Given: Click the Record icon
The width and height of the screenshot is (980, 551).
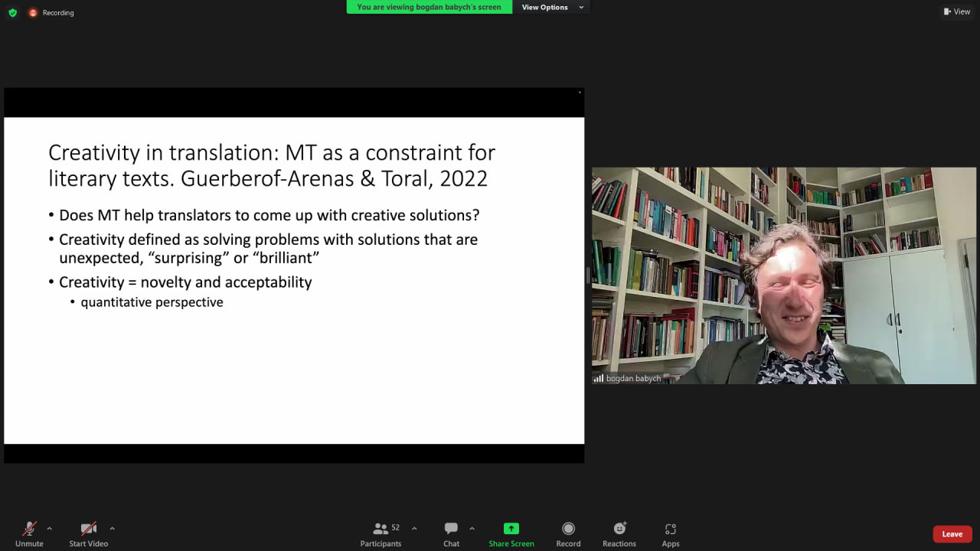Looking at the screenshot, I should (x=568, y=529).
